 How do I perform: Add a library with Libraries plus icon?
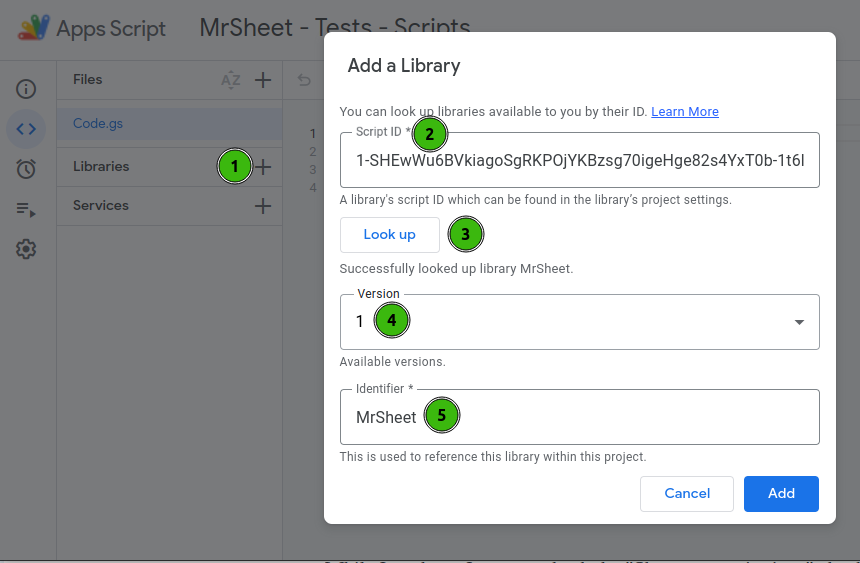(x=263, y=167)
